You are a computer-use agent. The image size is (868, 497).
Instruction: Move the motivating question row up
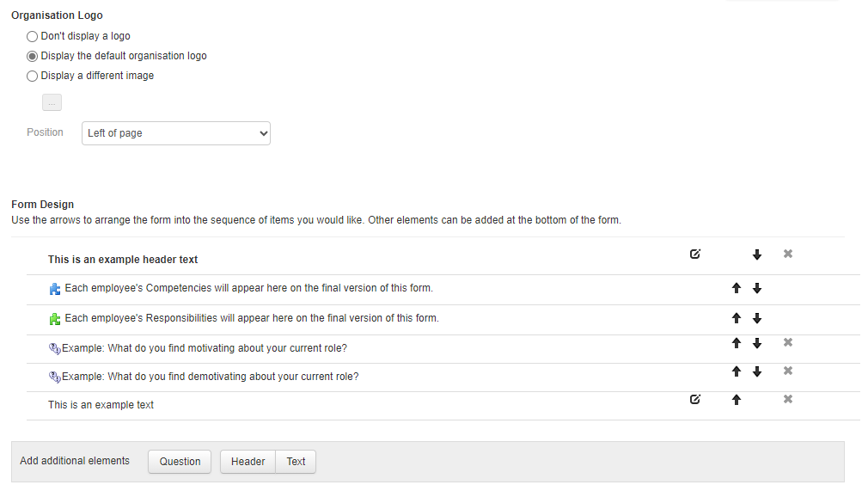(737, 344)
